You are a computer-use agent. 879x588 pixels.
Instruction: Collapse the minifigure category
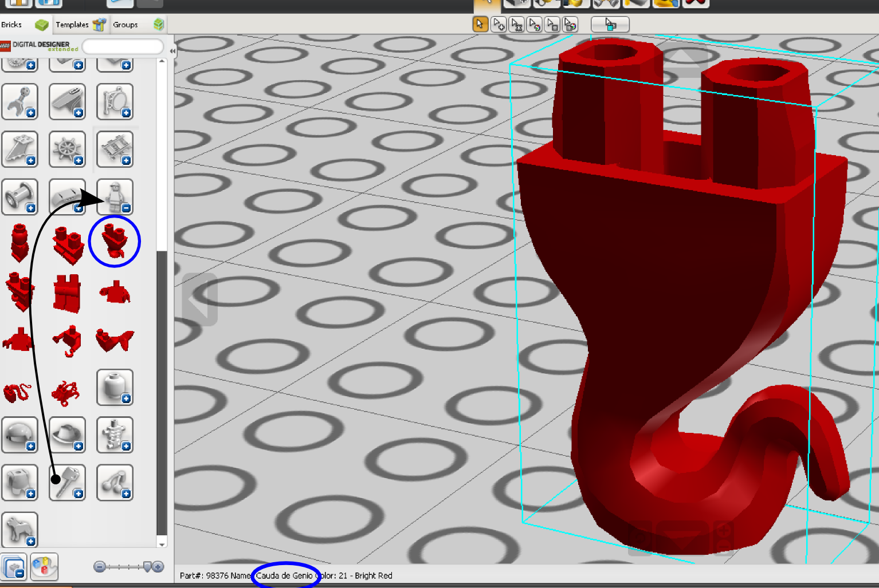click(x=115, y=197)
